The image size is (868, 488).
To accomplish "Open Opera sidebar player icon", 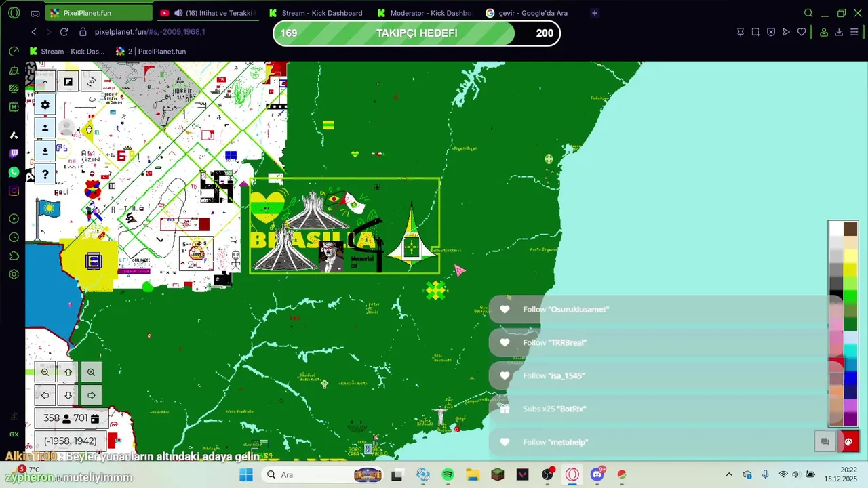I will pos(14,218).
